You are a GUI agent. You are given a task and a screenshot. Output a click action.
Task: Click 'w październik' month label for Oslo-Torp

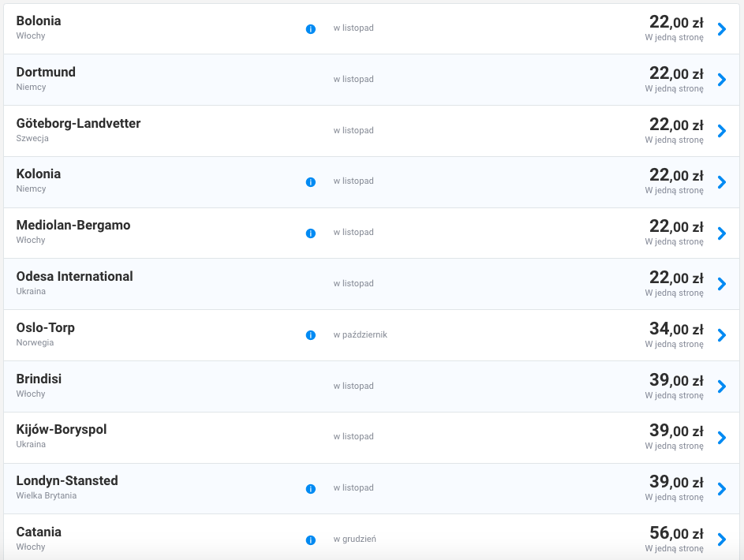[x=360, y=334]
